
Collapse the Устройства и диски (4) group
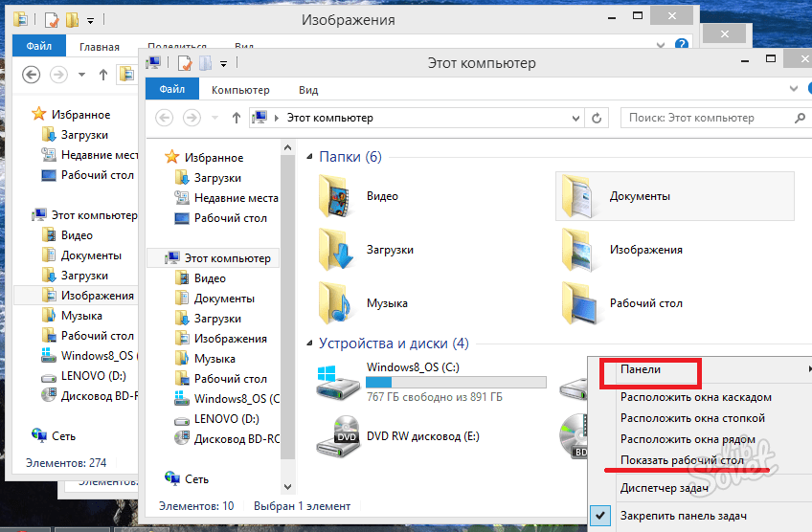click(309, 344)
